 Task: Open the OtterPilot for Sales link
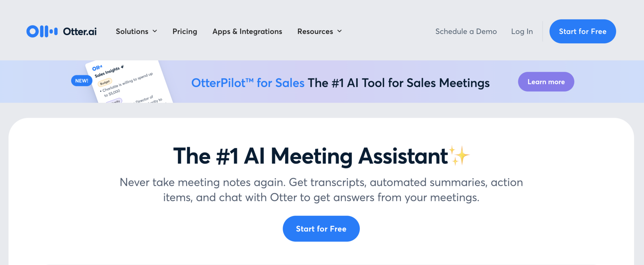coord(248,83)
